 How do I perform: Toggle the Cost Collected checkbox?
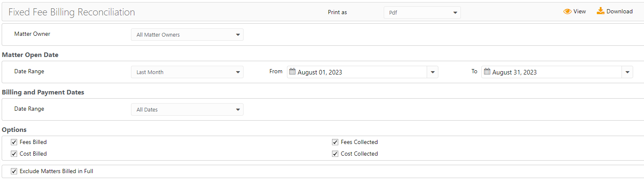(x=335, y=154)
